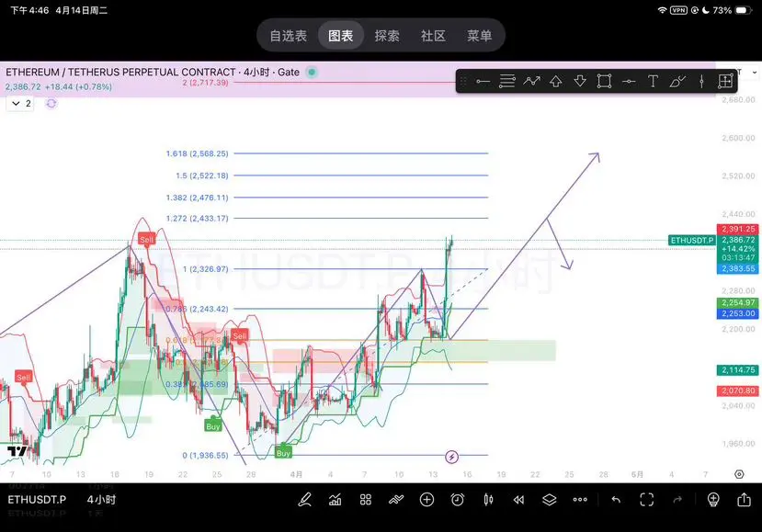Select the measure range tool

725,81
